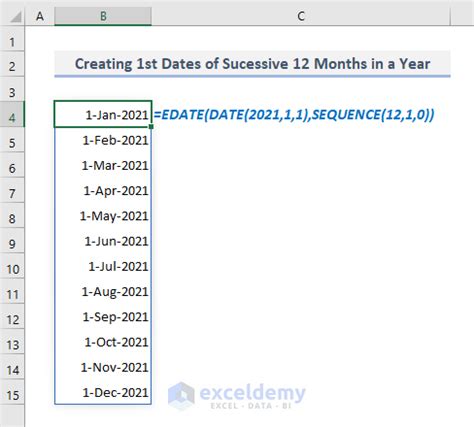Select cell containing 1-Jun-2021

point(103,241)
